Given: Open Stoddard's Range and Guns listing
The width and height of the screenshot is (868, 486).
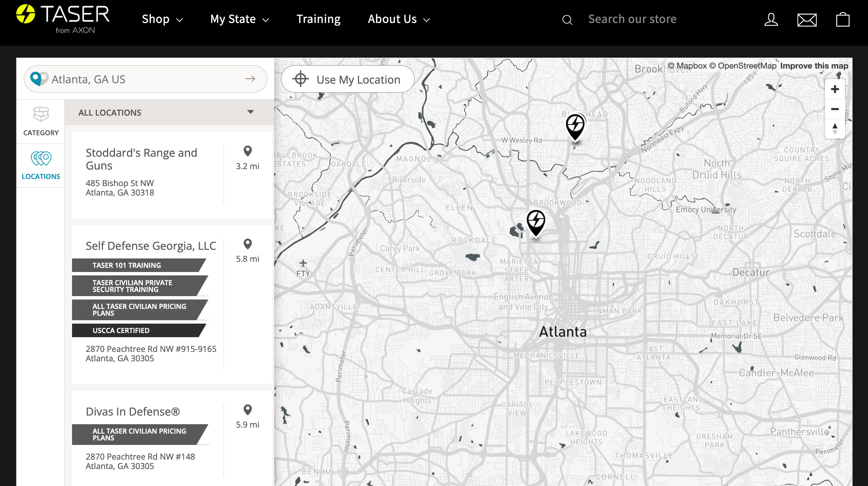Looking at the screenshot, I should point(141,159).
